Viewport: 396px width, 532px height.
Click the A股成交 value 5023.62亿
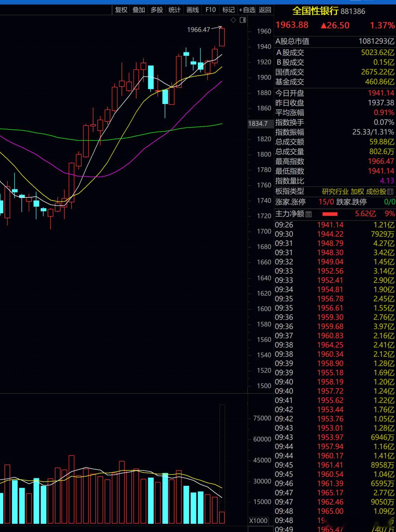pyautogui.click(x=378, y=53)
